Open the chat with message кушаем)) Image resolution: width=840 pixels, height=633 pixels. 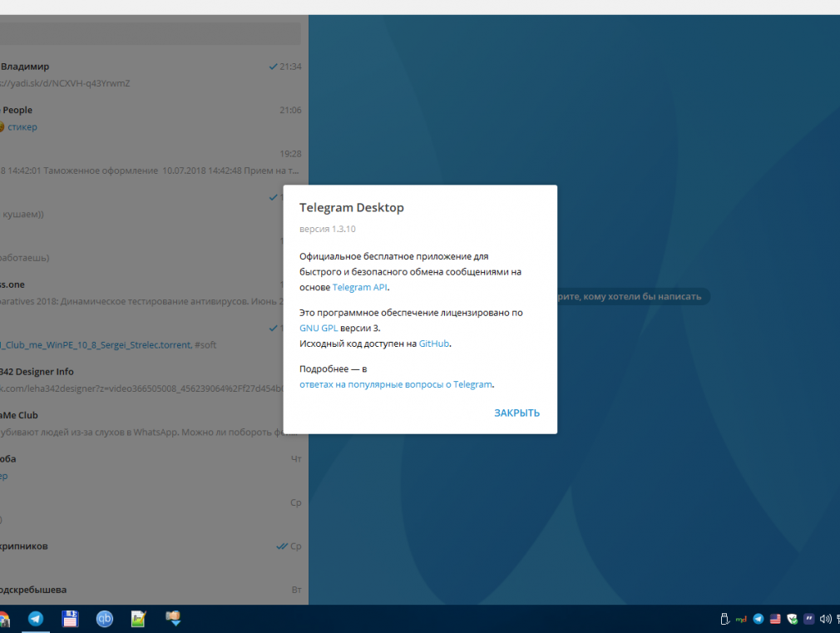(141, 205)
